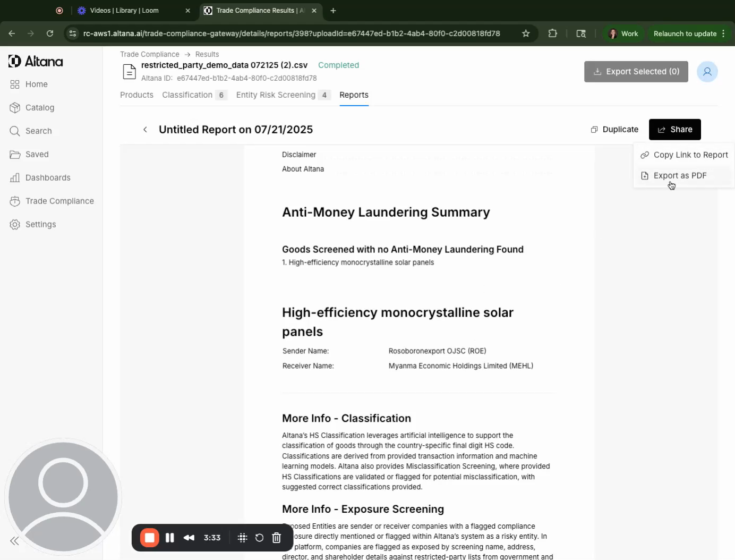
Task: Collapse the left sidebar with double chevron
Action: pos(14,541)
